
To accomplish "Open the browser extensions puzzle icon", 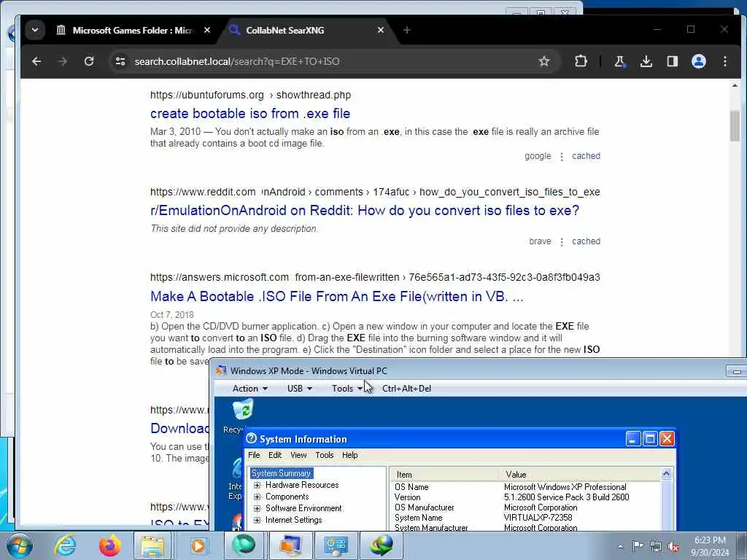I will 581,61.
